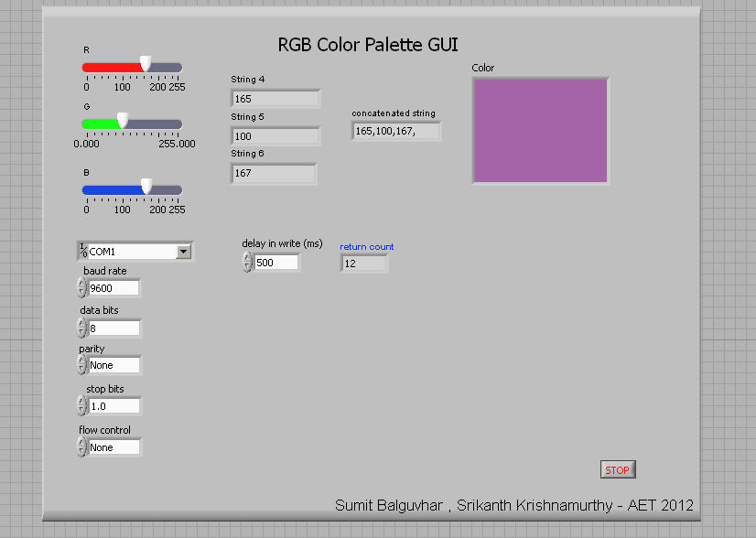Click the I/O icon in COM1 selector
Image resolution: width=756 pixels, height=538 pixels.
[x=83, y=251]
